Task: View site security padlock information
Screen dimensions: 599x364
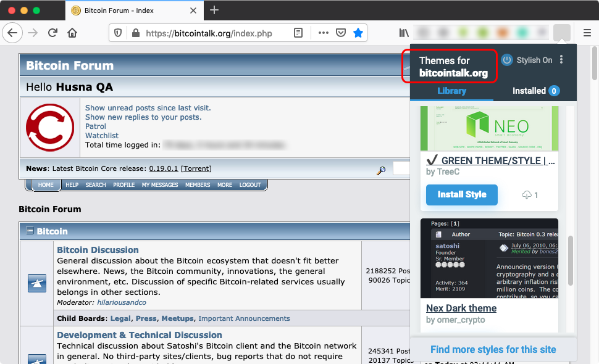Action: (x=136, y=33)
